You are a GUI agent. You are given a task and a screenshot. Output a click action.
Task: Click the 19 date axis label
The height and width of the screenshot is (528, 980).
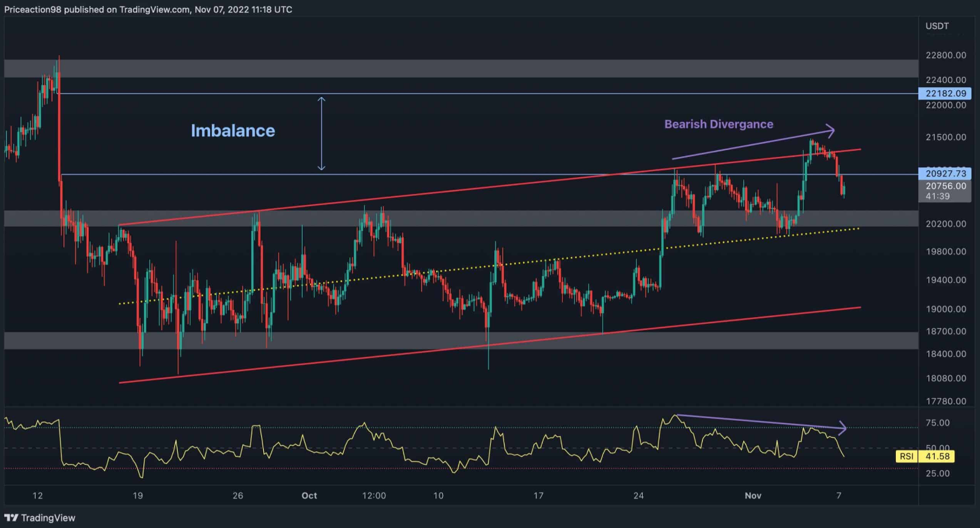pyautogui.click(x=138, y=496)
